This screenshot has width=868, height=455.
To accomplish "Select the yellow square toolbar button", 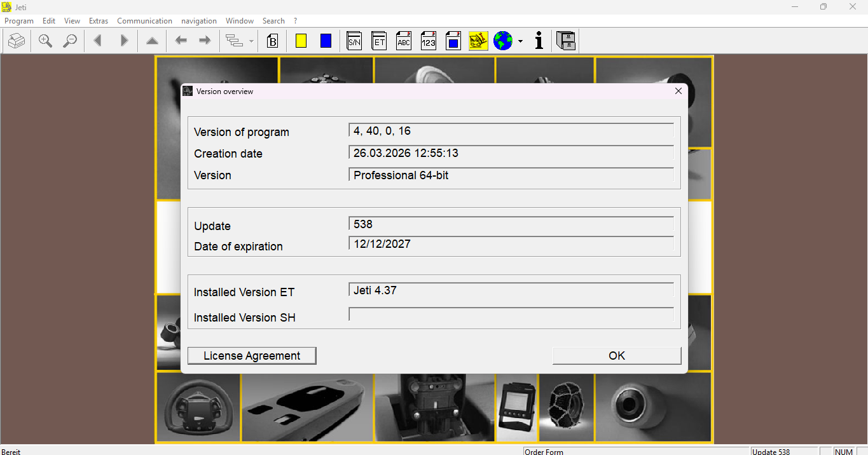I will 301,41.
